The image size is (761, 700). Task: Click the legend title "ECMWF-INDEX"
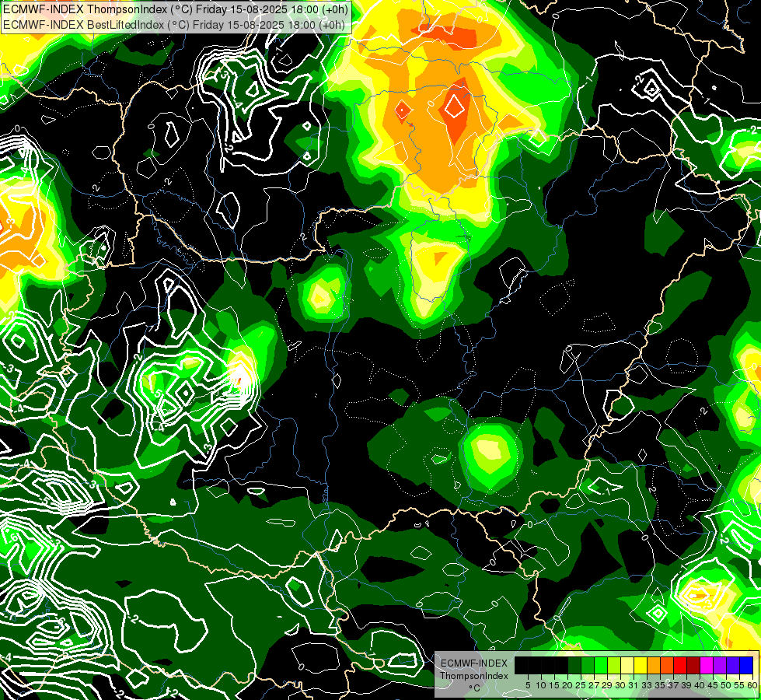pyautogui.click(x=473, y=663)
